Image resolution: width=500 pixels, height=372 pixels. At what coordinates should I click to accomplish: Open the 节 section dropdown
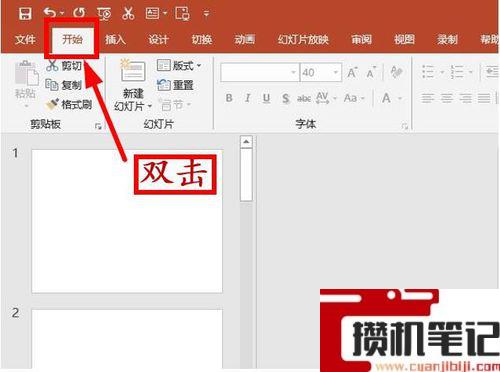pos(175,105)
